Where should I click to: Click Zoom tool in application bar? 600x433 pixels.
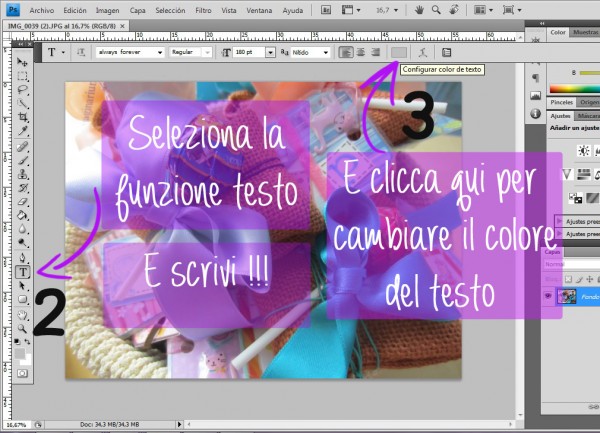coord(436,10)
